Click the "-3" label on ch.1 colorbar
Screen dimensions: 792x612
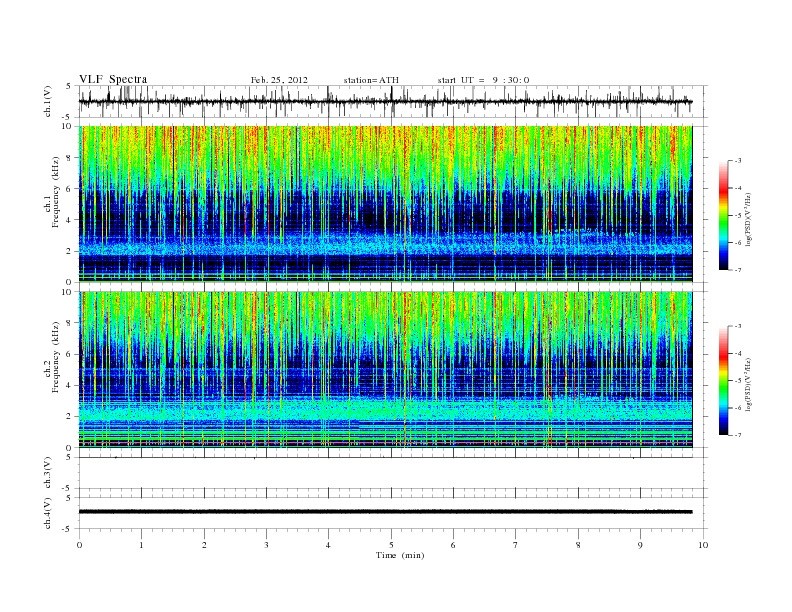click(738, 161)
